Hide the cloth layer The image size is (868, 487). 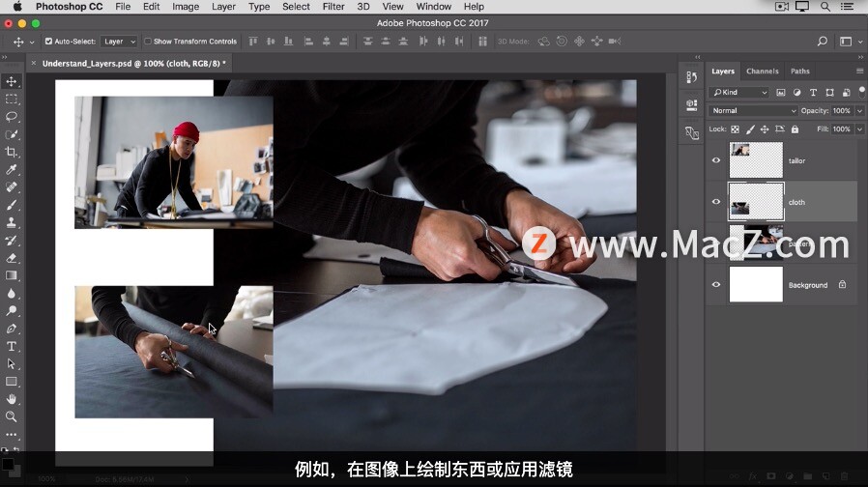[716, 202]
